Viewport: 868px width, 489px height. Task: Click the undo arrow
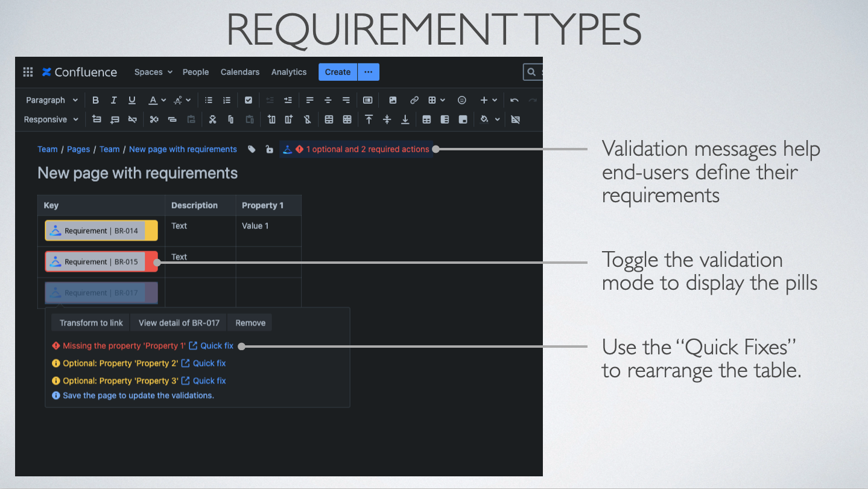pyautogui.click(x=514, y=100)
